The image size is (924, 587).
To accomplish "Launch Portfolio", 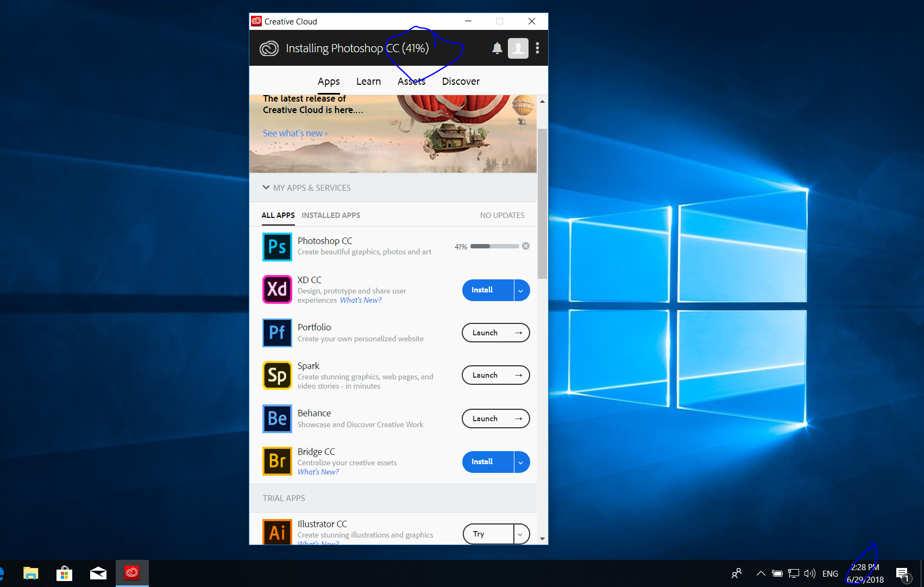I will pos(496,333).
